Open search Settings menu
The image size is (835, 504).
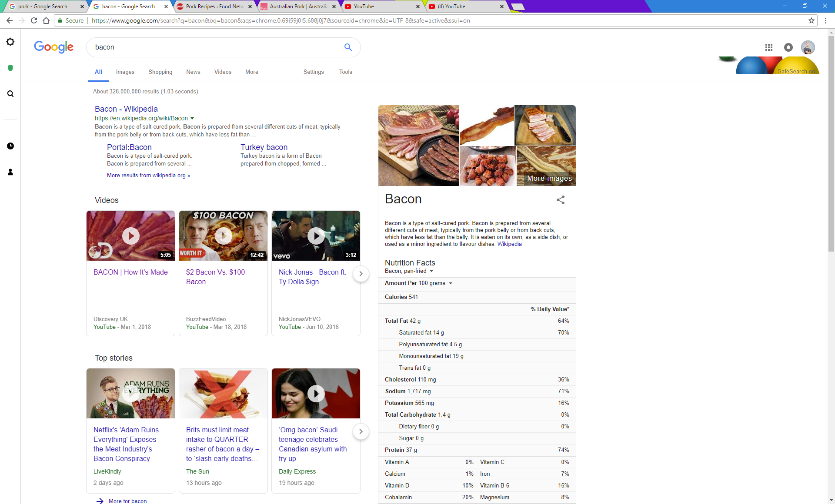[314, 72]
